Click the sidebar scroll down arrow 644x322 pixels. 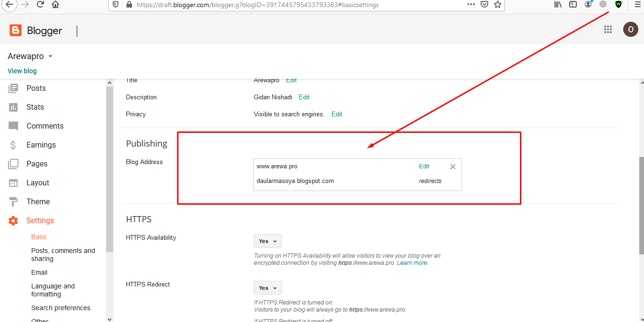click(x=110, y=319)
